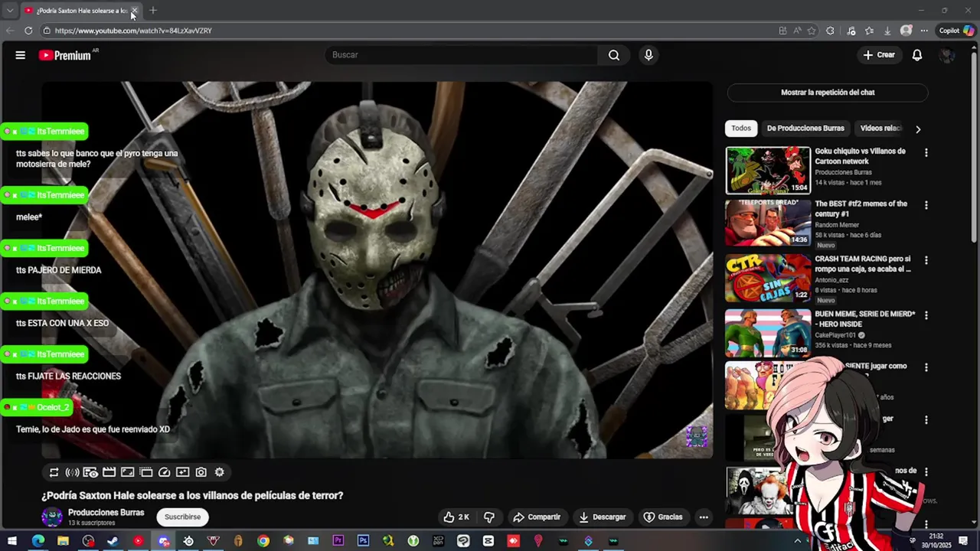Open File Explorer from the taskbar
980x551 pixels.
coord(63,541)
